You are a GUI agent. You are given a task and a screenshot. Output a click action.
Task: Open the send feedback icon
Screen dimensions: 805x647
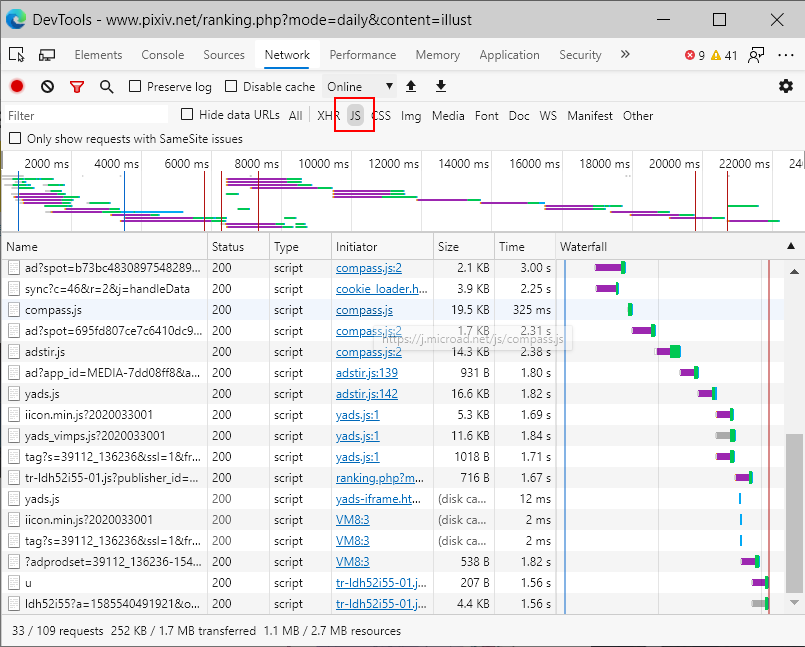pos(756,55)
